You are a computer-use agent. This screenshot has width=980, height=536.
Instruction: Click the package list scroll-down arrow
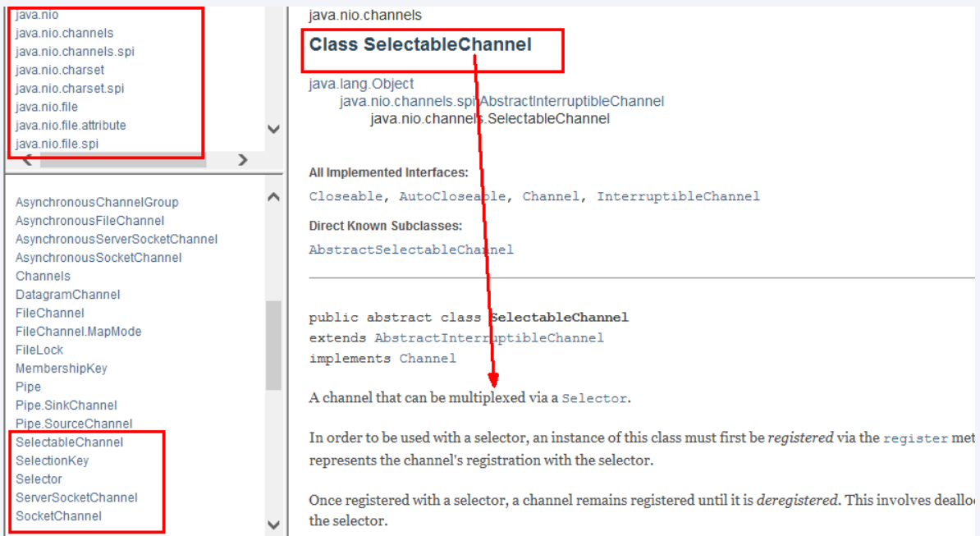(274, 129)
